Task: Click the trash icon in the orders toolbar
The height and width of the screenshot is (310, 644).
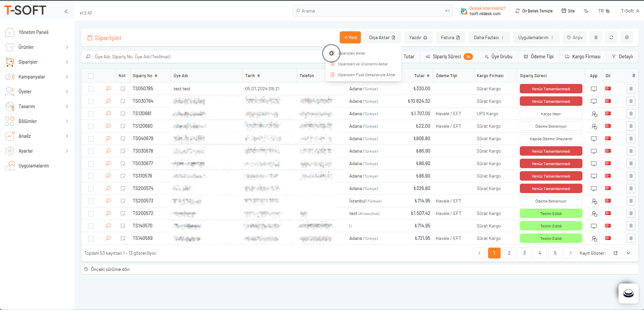Action: pos(596,37)
